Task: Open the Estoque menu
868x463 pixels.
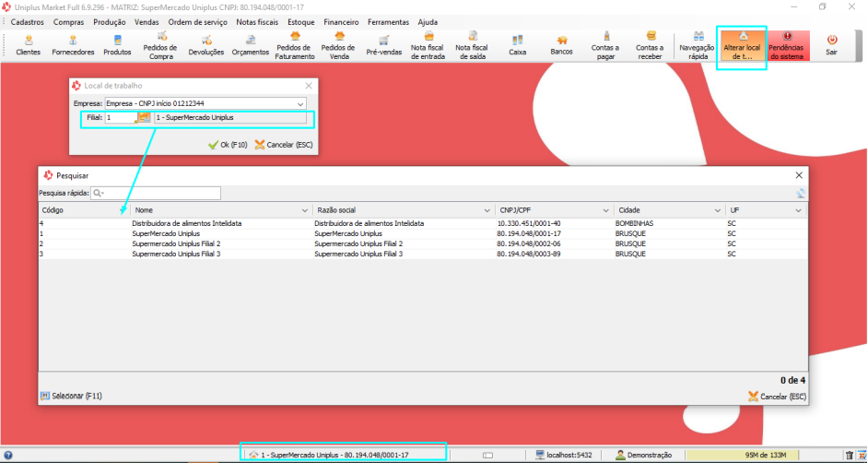Action: tap(301, 22)
